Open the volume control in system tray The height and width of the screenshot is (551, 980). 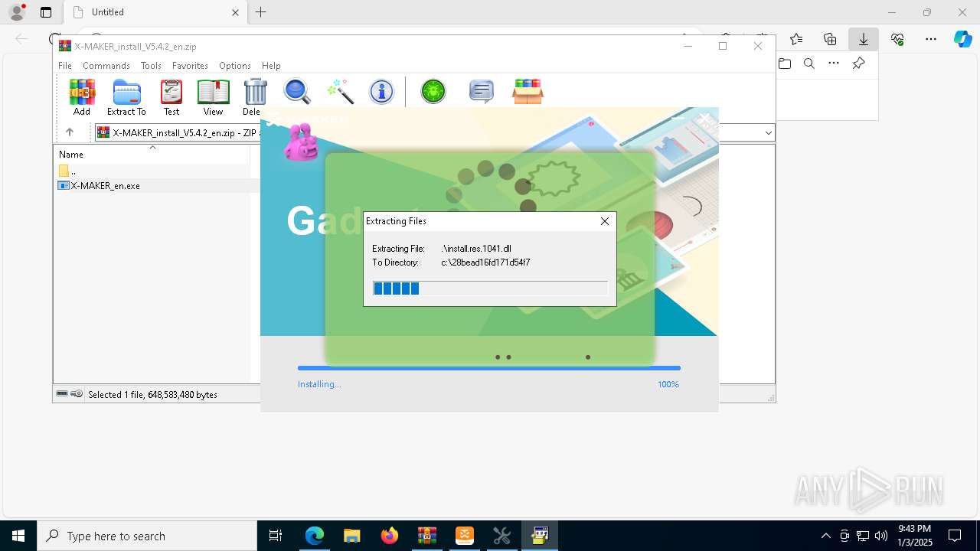[x=880, y=536]
